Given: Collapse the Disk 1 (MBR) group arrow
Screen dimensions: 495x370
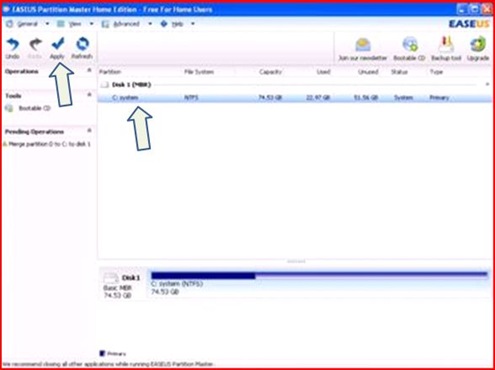Looking at the screenshot, I should (487, 84).
